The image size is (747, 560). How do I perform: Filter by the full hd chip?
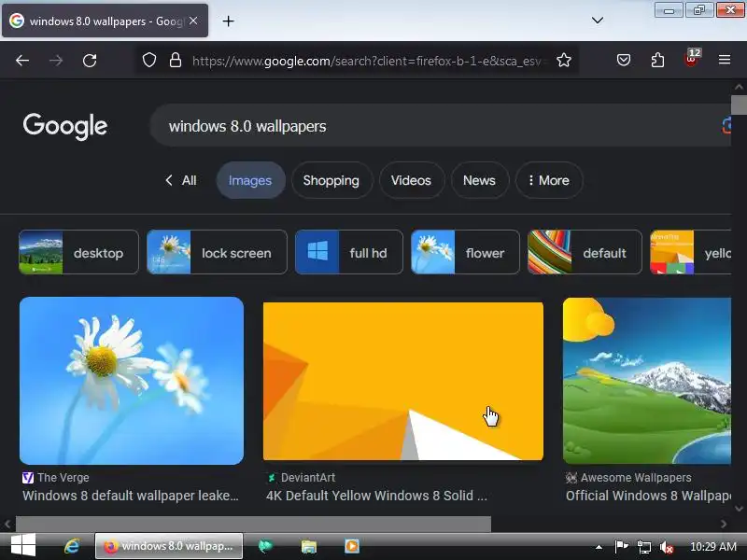[x=348, y=252]
